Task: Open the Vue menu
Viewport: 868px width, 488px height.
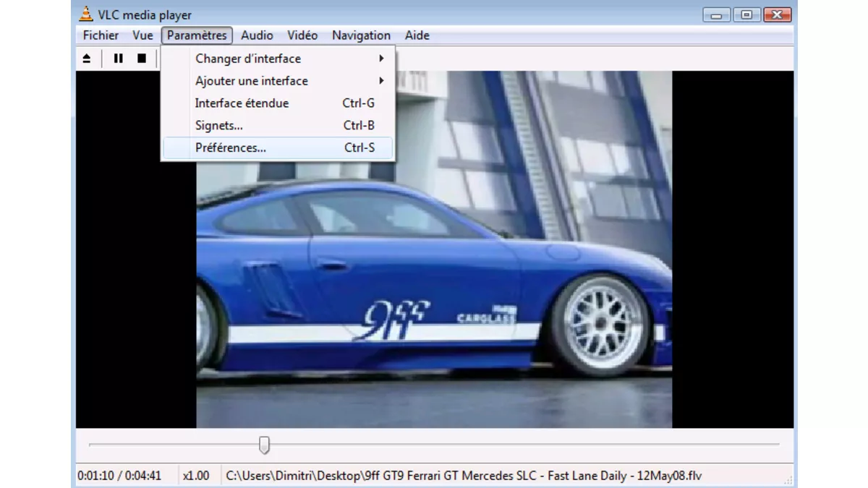Action: point(142,35)
